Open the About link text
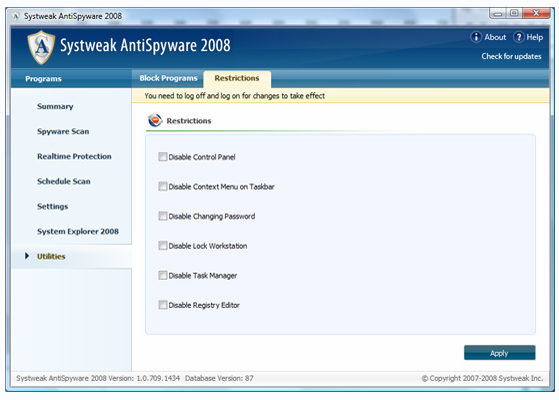The image size is (559, 400). pos(495,37)
